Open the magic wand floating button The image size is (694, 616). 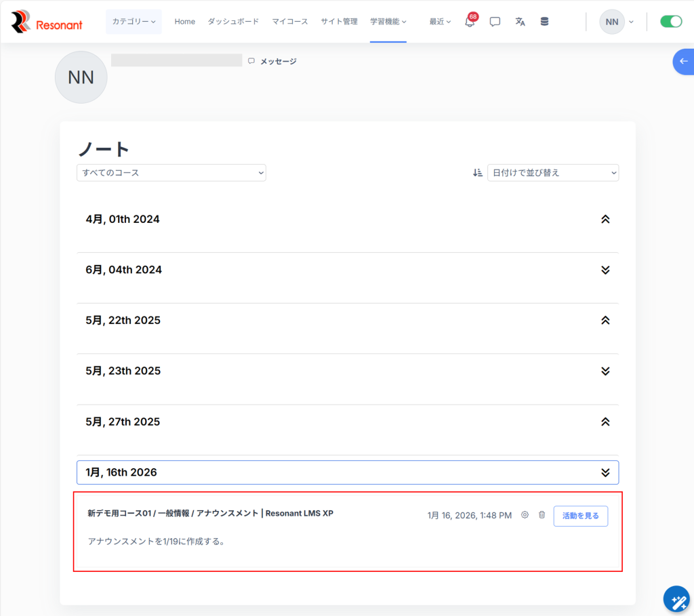tap(676, 600)
